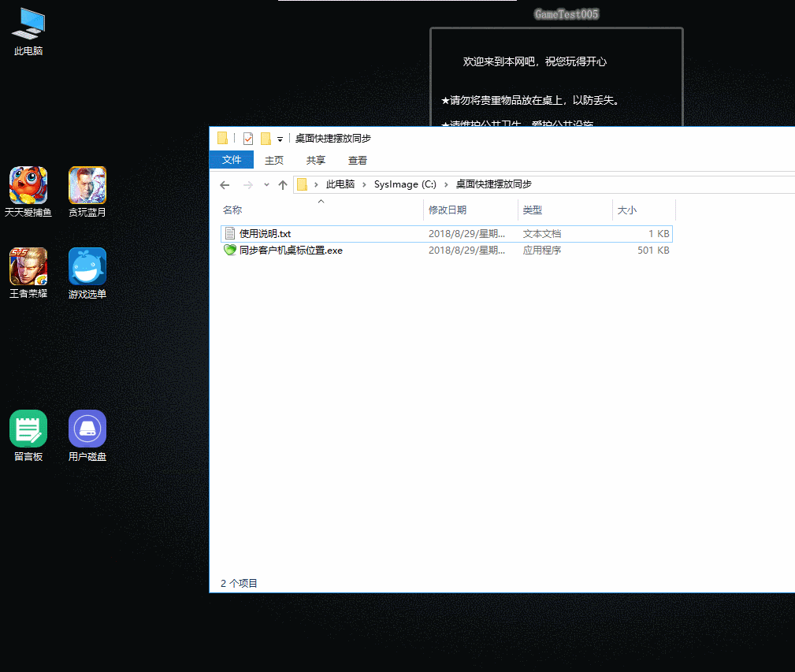Click 此电脑 in the address breadcrumb

[x=340, y=184]
